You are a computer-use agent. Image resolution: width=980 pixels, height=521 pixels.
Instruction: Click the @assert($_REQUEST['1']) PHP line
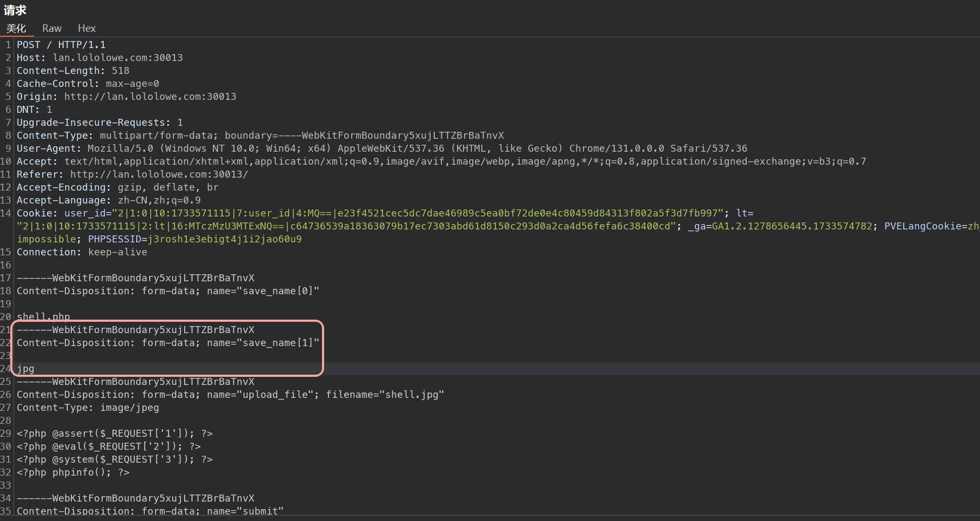115,434
